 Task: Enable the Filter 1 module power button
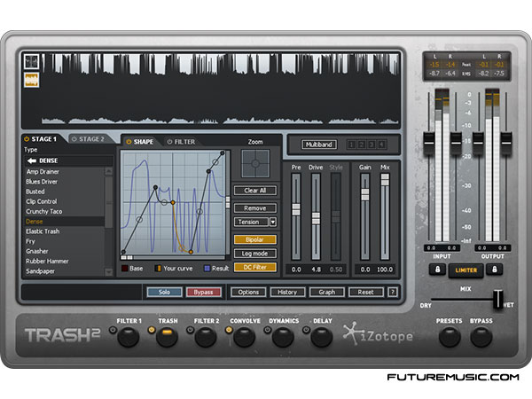click(113, 330)
